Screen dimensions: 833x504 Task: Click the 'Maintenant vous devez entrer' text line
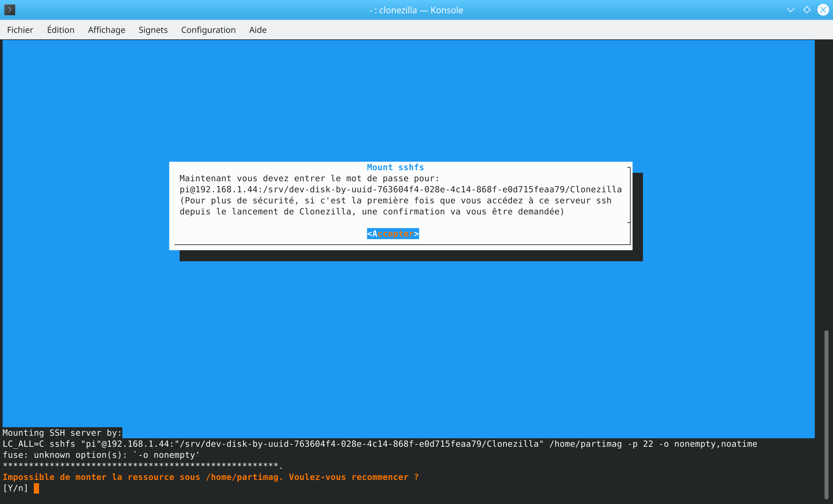tap(309, 178)
